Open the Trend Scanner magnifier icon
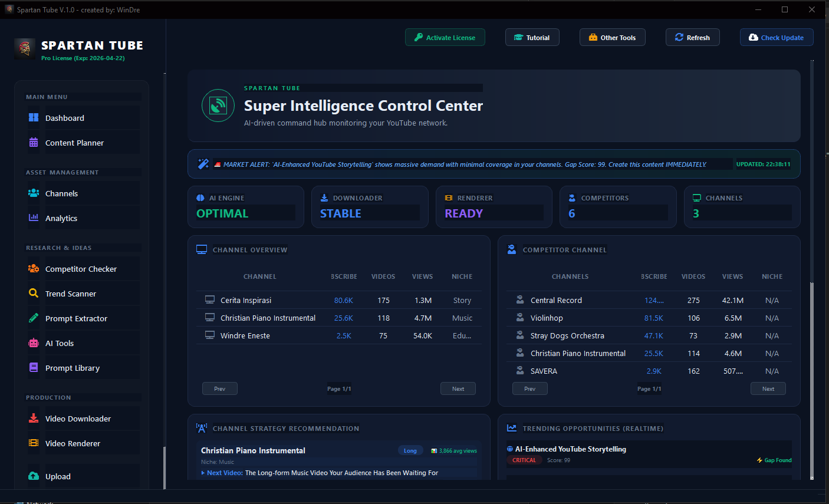The width and height of the screenshot is (829, 504). coord(34,294)
